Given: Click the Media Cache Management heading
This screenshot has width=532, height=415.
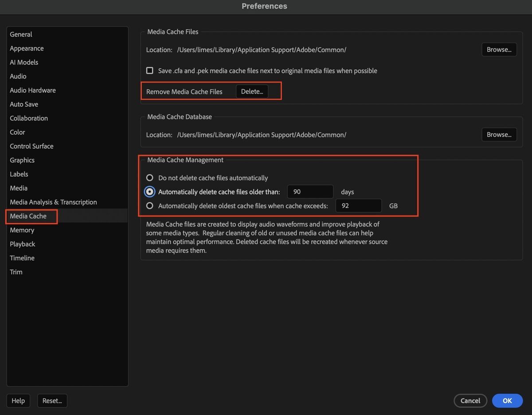Looking at the screenshot, I should tap(185, 160).
